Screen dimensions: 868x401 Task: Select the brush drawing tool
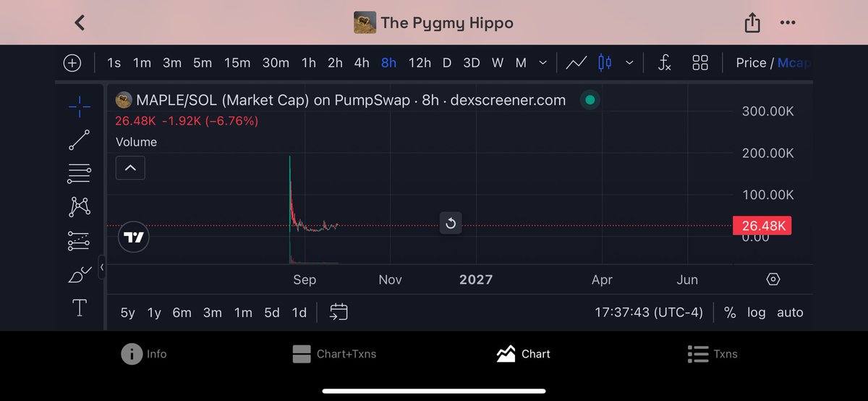80,274
